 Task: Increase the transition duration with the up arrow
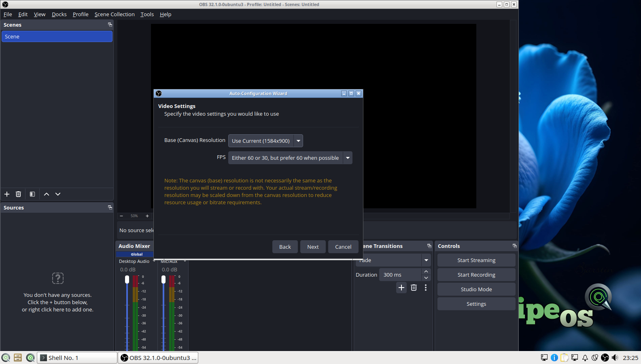[x=426, y=271]
